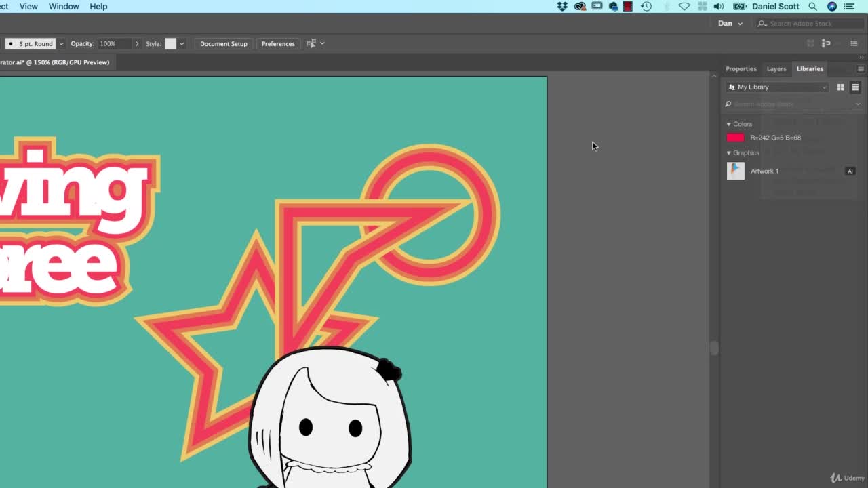This screenshot has height=488, width=868.
Task: Click the control bar options list icon
Action: tap(854, 43)
